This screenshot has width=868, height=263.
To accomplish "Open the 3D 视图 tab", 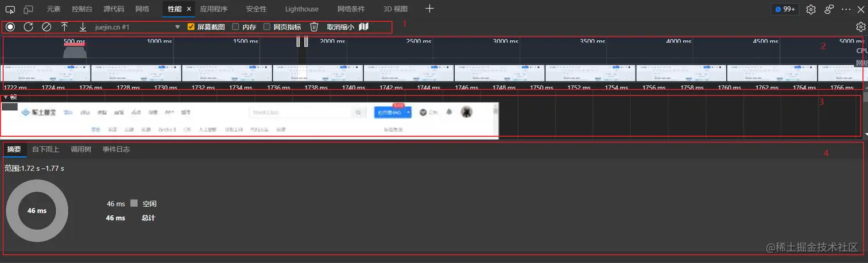I will point(396,9).
